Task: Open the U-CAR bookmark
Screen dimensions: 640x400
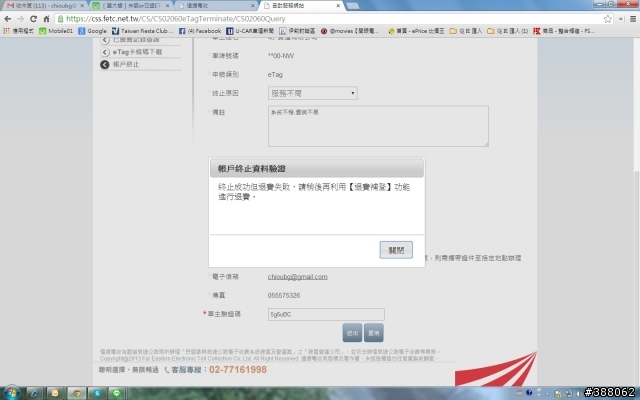Action: [250, 31]
